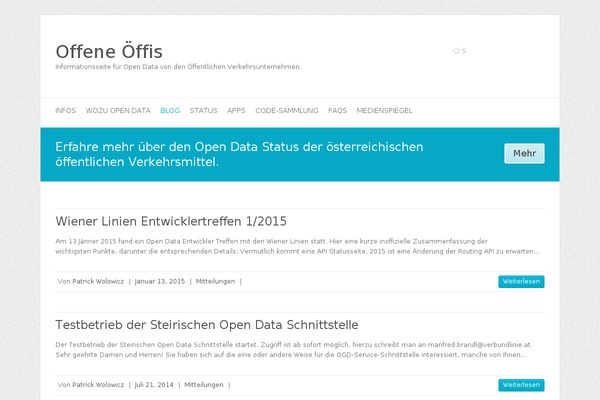Click excerpt starting Der Testbetrieb der Steirischen
The image size is (600, 400).
[294, 349]
